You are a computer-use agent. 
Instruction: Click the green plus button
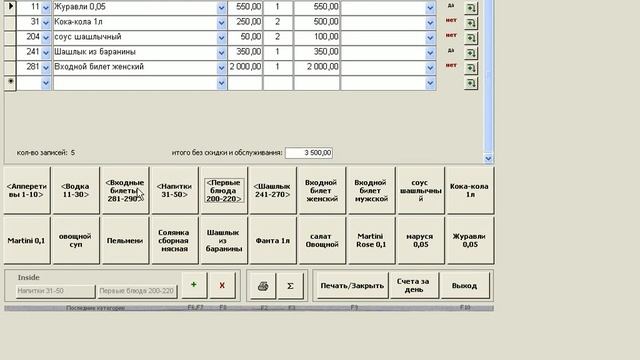point(193,285)
